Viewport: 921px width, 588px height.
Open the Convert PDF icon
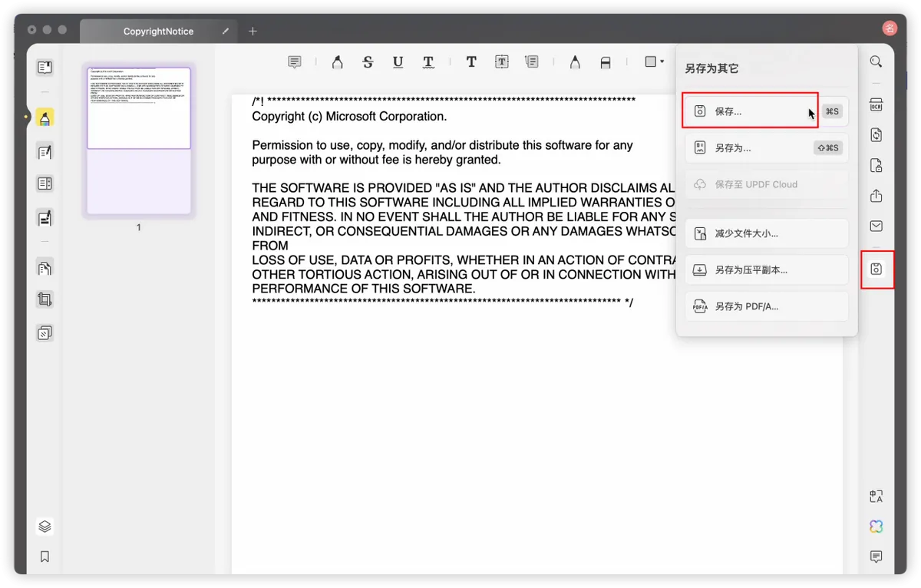876,135
